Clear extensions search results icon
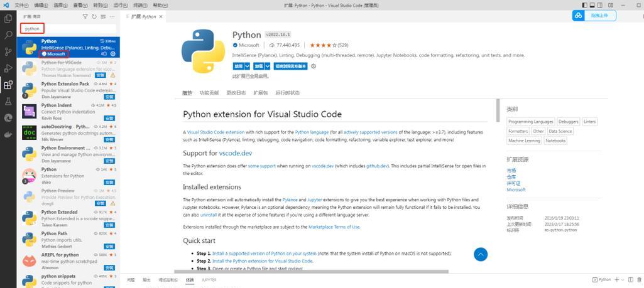Image resolution: width=644 pixels, height=288 pixels. [x=103, y=17]
